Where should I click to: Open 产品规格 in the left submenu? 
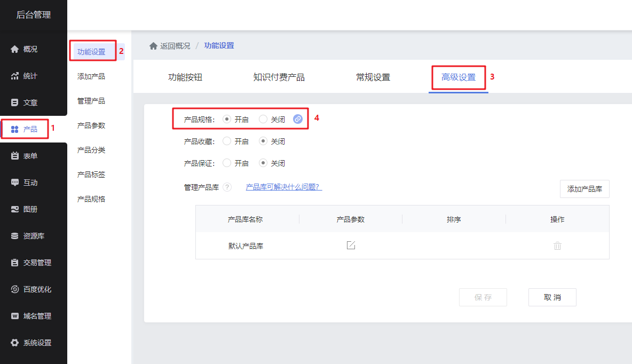(91, 199)
